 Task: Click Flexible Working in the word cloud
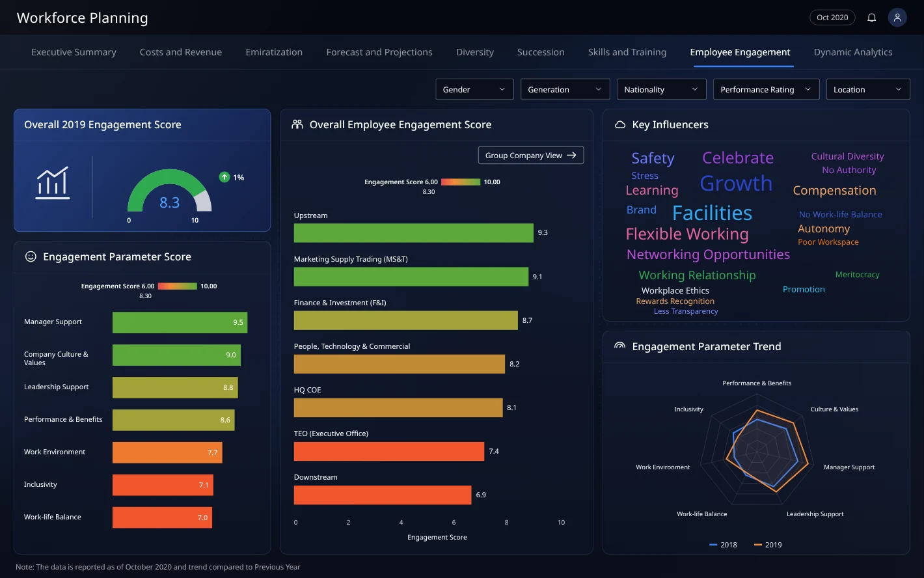(x=687, y=234)
